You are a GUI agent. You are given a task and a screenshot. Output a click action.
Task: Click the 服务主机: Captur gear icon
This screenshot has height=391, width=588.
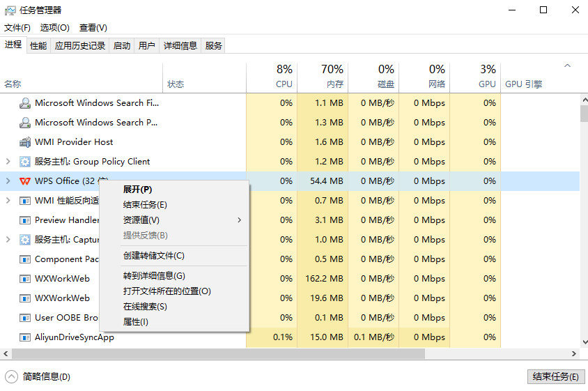point(25,239)
